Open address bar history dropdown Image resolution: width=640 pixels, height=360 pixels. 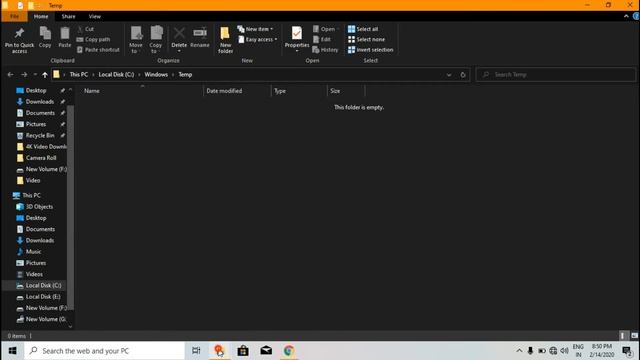(x=449, y=75)
